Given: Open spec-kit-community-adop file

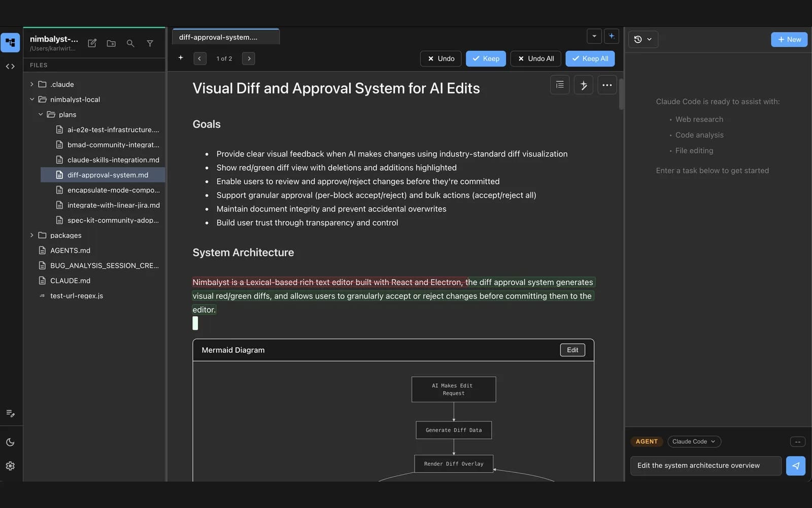Looking at the screenshot, I should pos(103,220).
